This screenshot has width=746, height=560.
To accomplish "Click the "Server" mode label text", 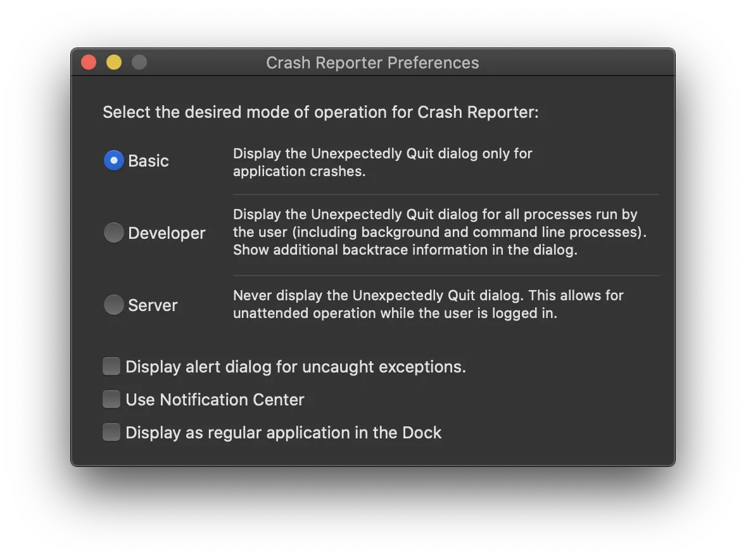I will click(x=153, y=305).
